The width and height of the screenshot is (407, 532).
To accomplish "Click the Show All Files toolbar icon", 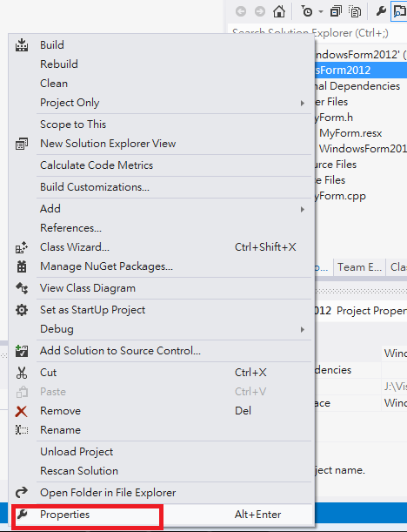I will coord(355,12).
